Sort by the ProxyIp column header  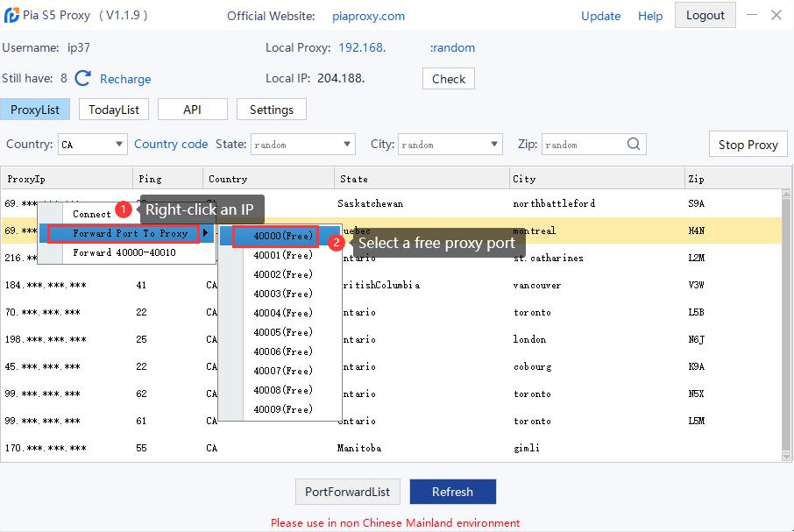pyautogui.click(x=67, y=179)
